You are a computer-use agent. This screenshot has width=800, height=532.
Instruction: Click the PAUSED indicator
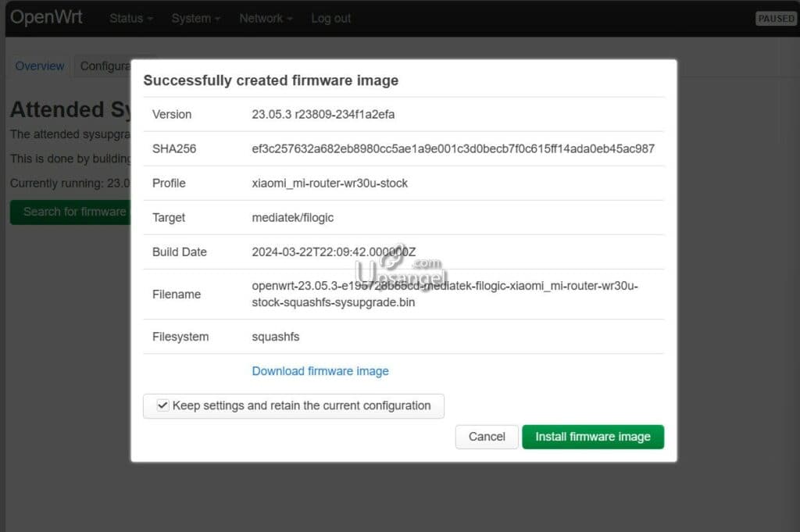775,18
